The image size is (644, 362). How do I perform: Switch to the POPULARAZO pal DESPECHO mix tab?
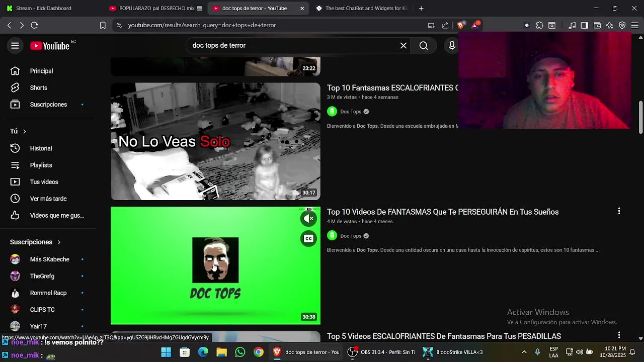coord(155,8)
